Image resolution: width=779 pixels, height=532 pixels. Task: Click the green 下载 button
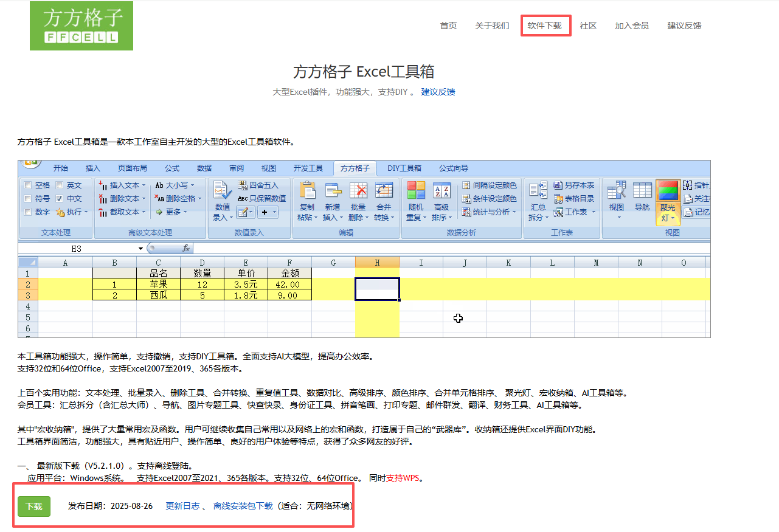[x=34, y=506]
